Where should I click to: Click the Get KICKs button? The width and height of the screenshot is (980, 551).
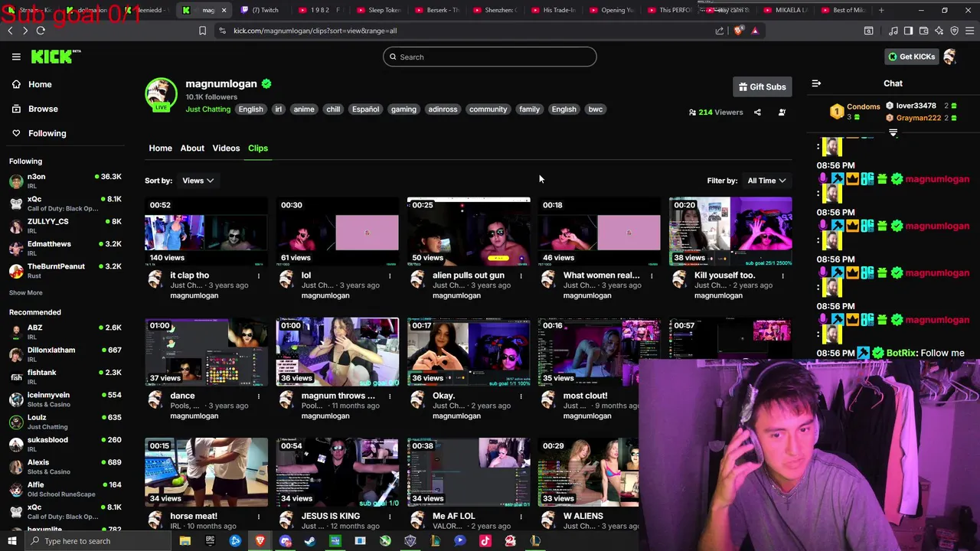pos(911,57)
